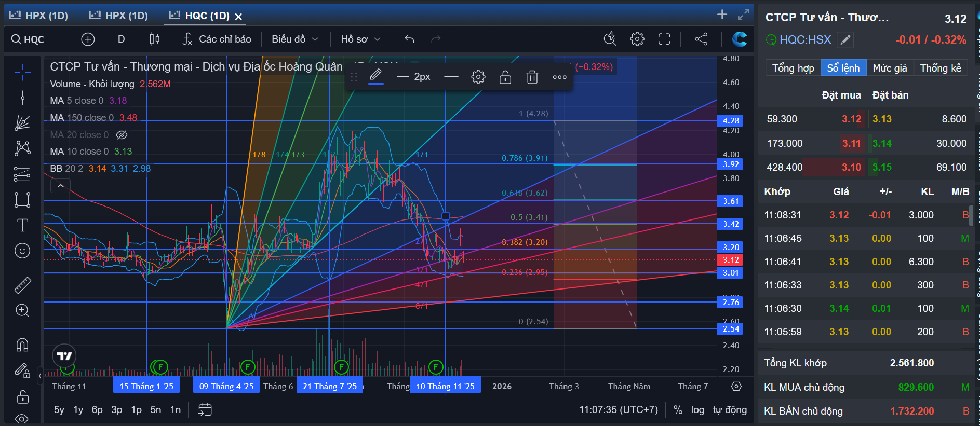The height and width of the screenshot is (426, 980).
Task: Select the ruler measure tool
Action: pos(22,285)
